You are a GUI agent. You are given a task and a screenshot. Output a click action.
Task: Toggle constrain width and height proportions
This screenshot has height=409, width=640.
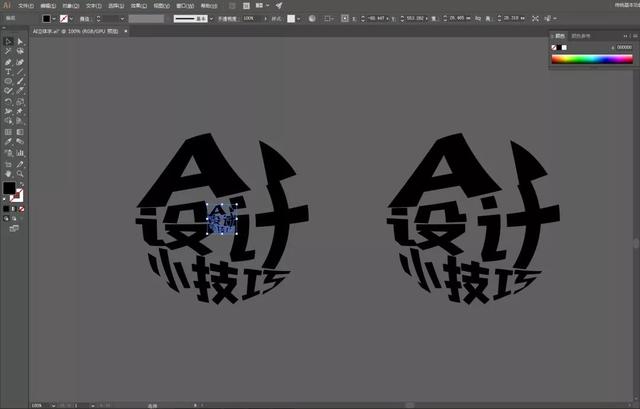click(x=478, y=18)
